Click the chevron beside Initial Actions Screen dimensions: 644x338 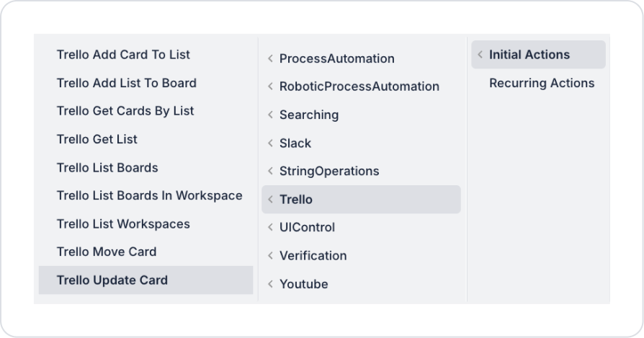pyautogui.click(x=480, y=55)
